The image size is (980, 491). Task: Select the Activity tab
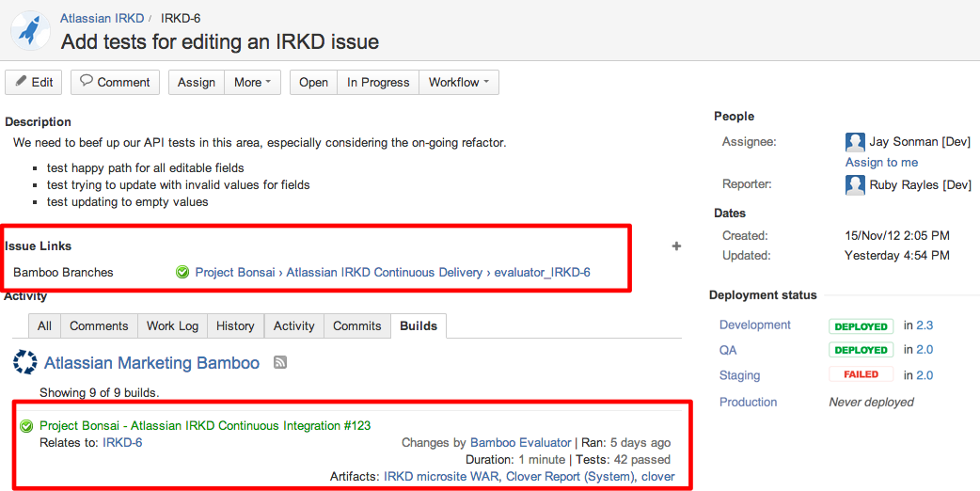point(293,325)
